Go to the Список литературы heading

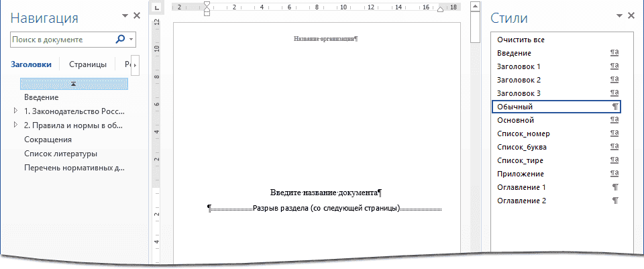coord(60,154)
